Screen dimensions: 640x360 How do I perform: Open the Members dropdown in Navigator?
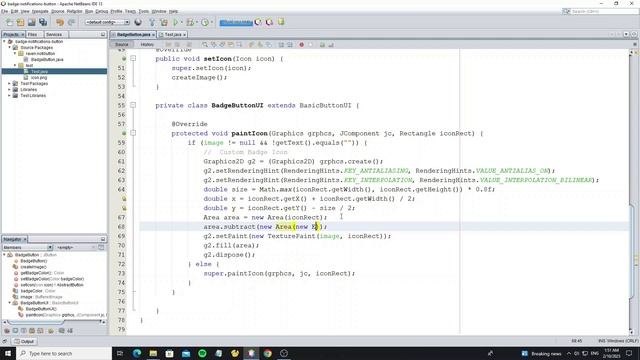tap(27, 247)
